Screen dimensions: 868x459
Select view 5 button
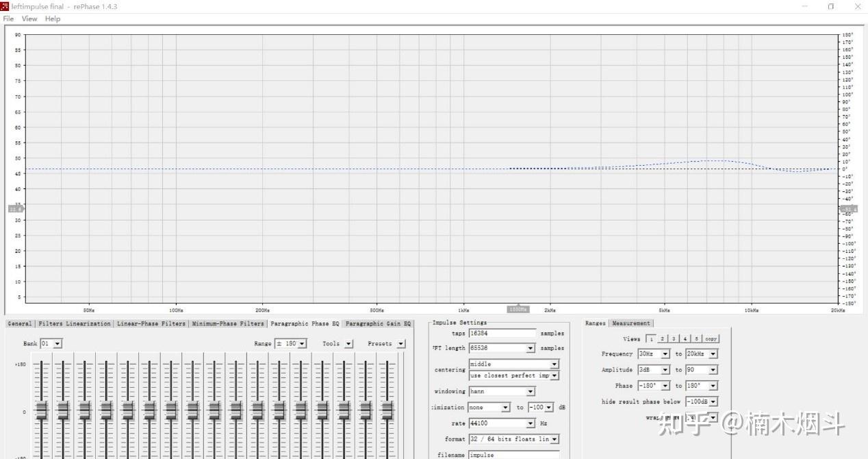697,338
